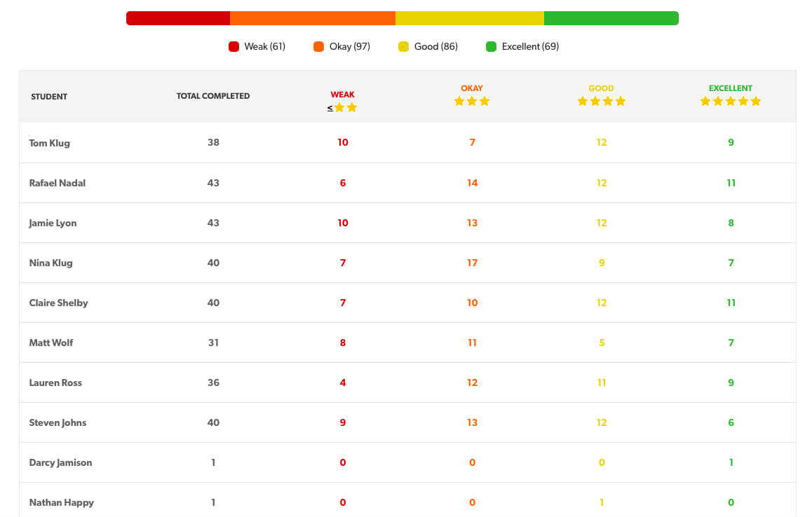This screenshot has width=812, height=517.
Task: Click the orange Okay legend swatch
Action: pyautogui.click(x=318, y=46)
